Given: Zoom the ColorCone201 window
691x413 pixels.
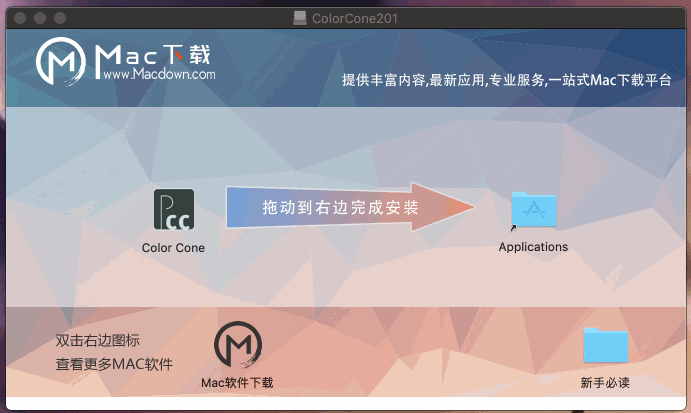Looking at the screenshot, I should (60, 18).
